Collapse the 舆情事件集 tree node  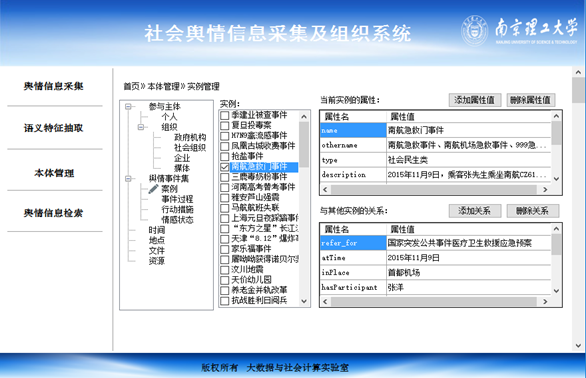click(128, 179)
